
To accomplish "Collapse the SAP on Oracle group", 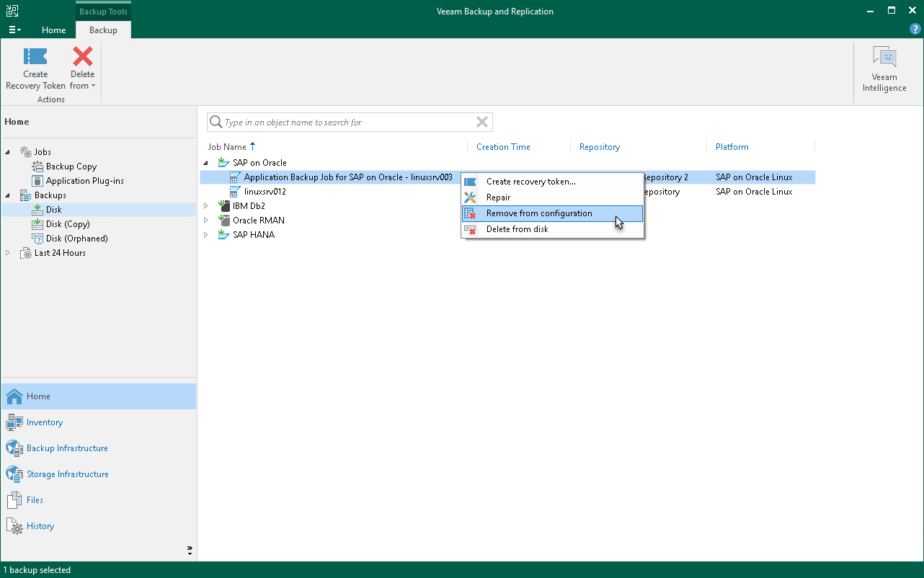I will tap(206, 163).
